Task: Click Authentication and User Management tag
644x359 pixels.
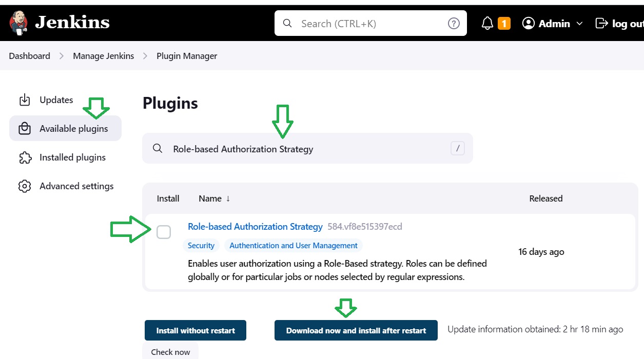Action: [x=294, y=246]
